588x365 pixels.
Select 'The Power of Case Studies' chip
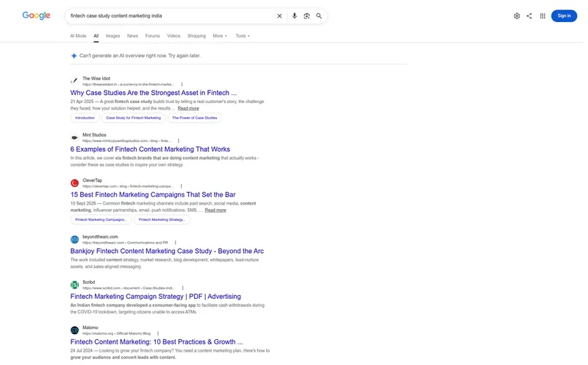195,118
